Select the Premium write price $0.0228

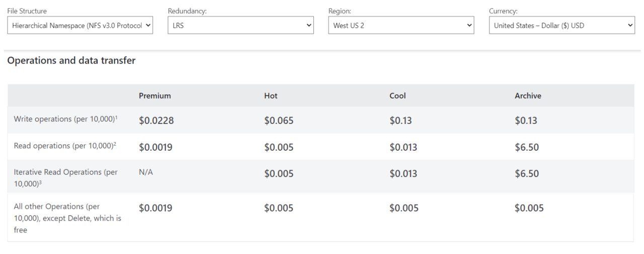pyautogui.click(x=156, y=121)
